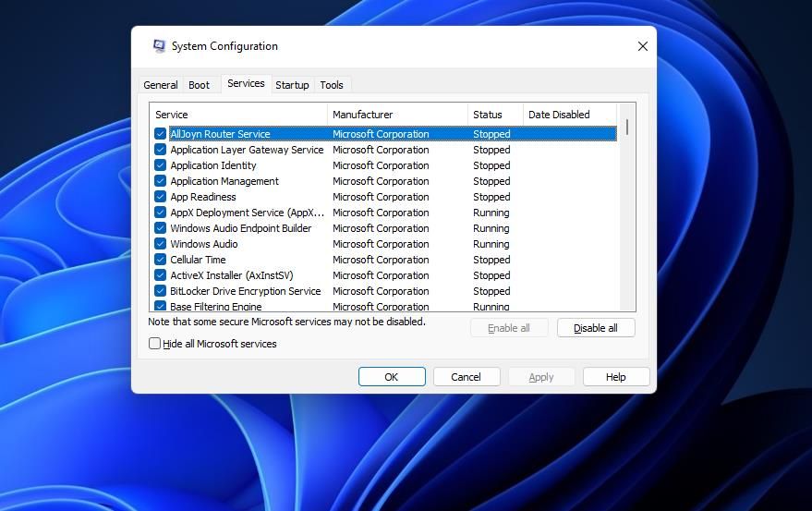Screen dimensions: 812x511
Task: Toggle the Application Identity checkbox
Action: pos(160,165)
